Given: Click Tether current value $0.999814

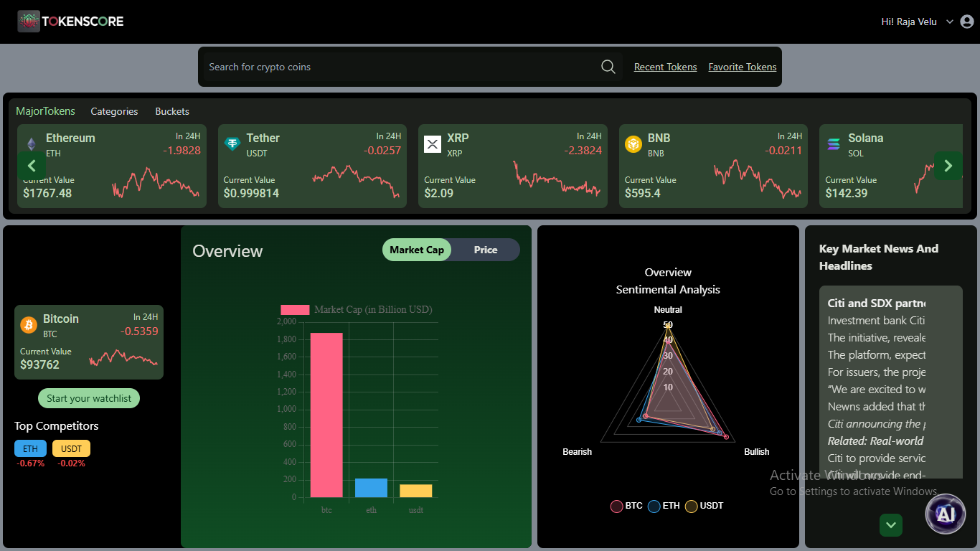Looking at the screenshot, I should click(251, 193).
